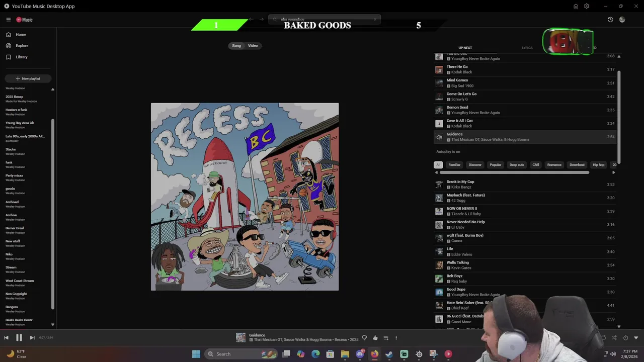644x362 pixels.
Task: Click the filter chips horizontal scrollbar
Action: (x=514, y=172)
